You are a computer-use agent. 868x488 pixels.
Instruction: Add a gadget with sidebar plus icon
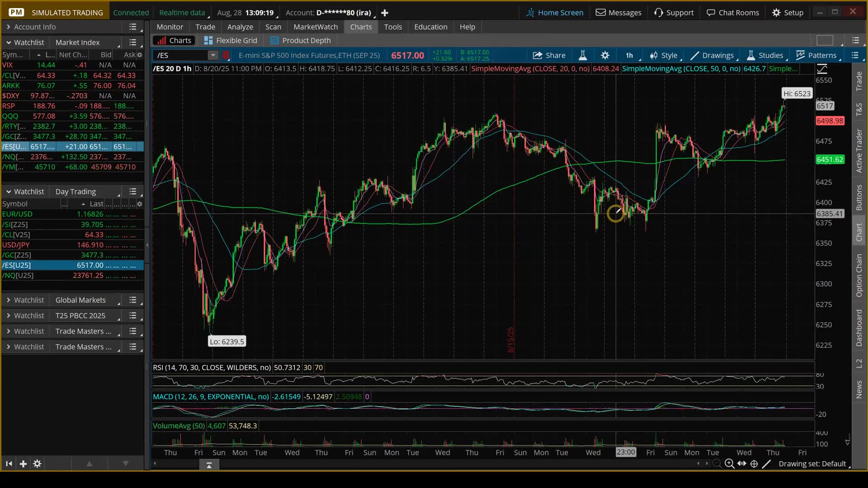point(23,464)
